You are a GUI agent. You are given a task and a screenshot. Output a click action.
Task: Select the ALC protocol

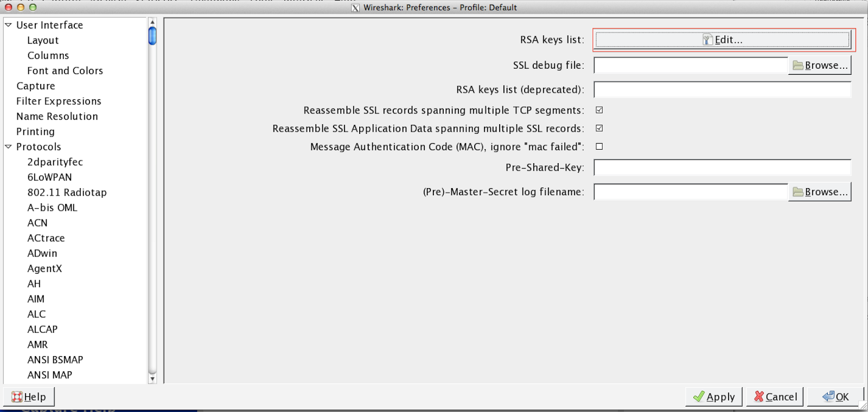coord(36,313)
